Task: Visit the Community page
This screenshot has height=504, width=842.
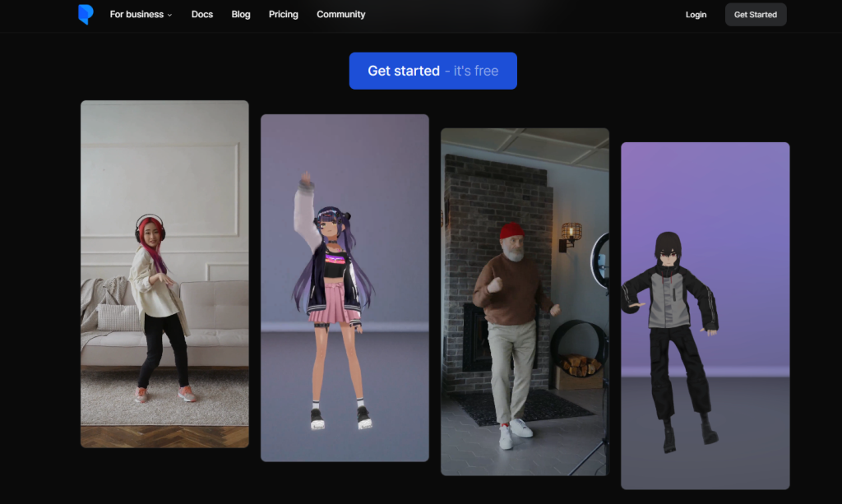Action: pyautogui.click(x=340, y=14)
